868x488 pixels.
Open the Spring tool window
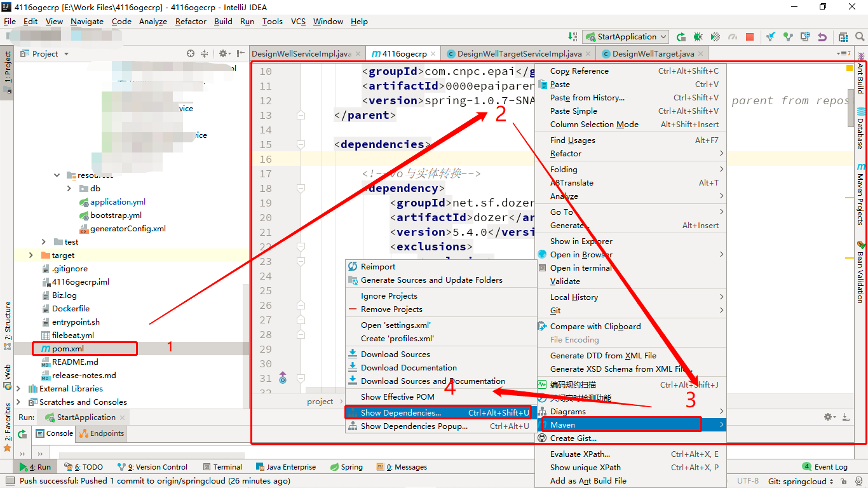click(346, 466)
